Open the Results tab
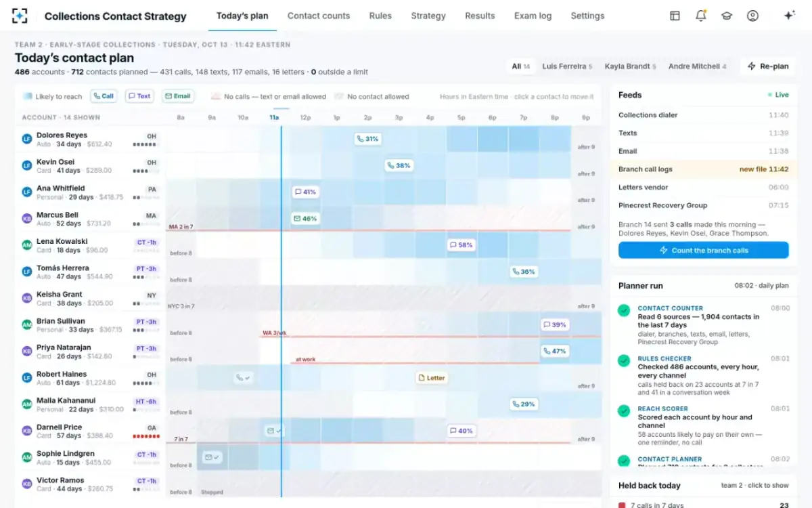This screenshot has width=812, height=508. [x=480, y=16]
